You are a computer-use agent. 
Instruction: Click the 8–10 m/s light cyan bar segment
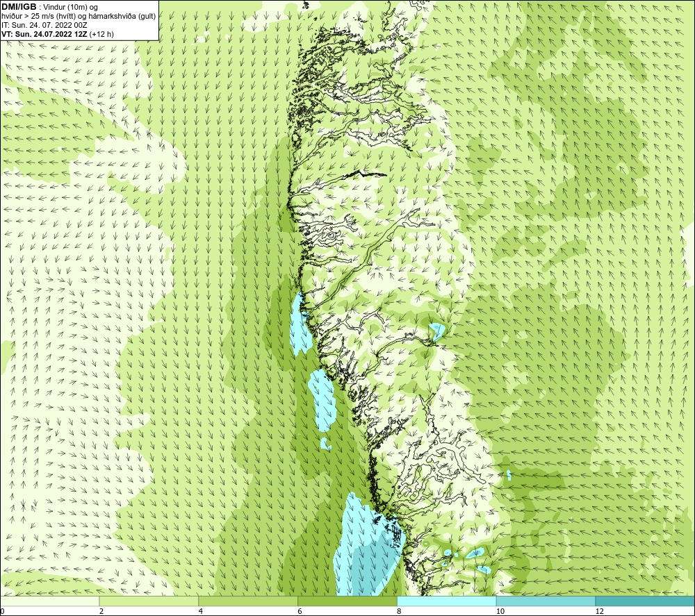pyautogui.click(x=447, y=601)
